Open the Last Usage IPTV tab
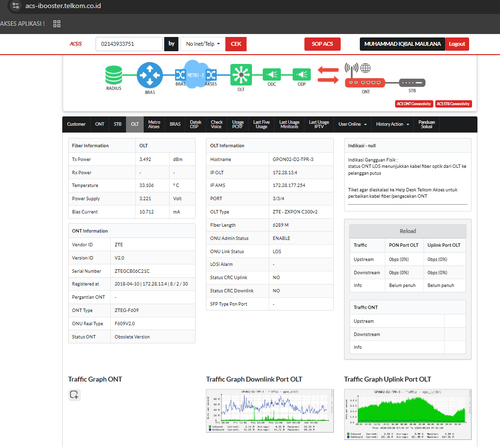500x447 pixels. point(319,124)
